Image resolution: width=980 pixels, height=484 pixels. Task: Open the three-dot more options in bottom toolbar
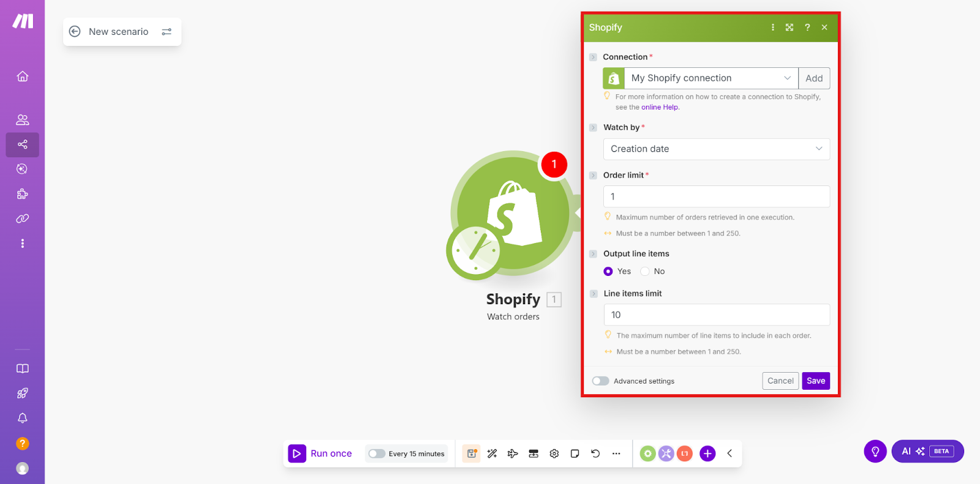[x=616, y=453]
